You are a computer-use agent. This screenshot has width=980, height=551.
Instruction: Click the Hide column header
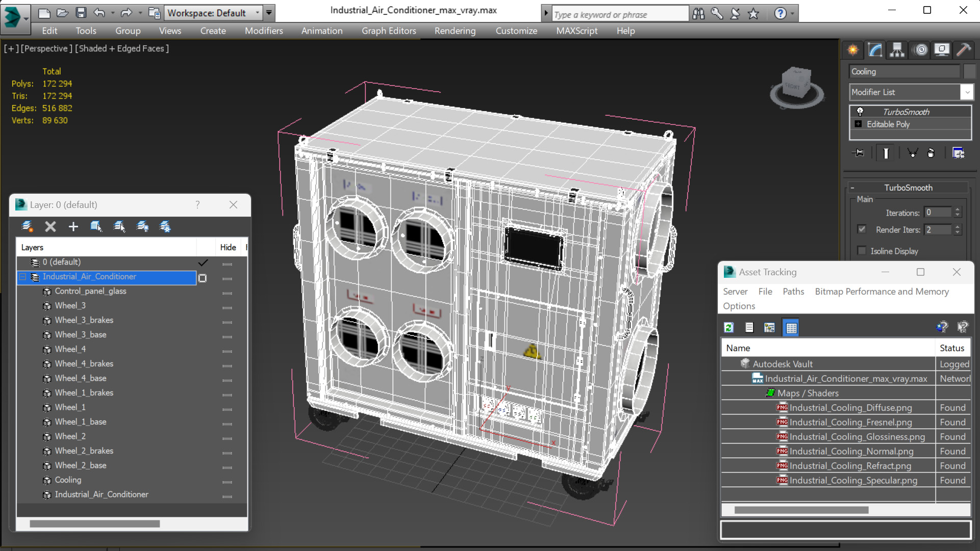(x=228, y=247)
